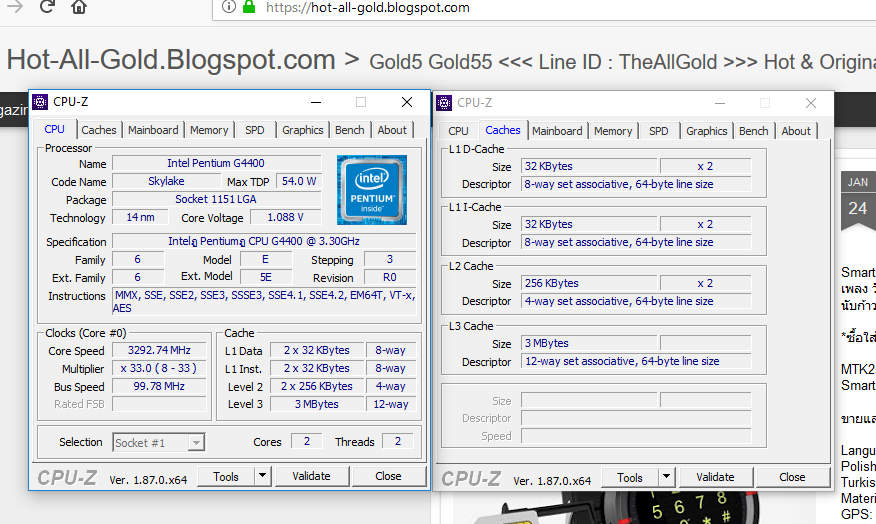This screenshot has width=876, height=524.
Task: Click the 1.088 V core voltage value
Action: [285, 217]
